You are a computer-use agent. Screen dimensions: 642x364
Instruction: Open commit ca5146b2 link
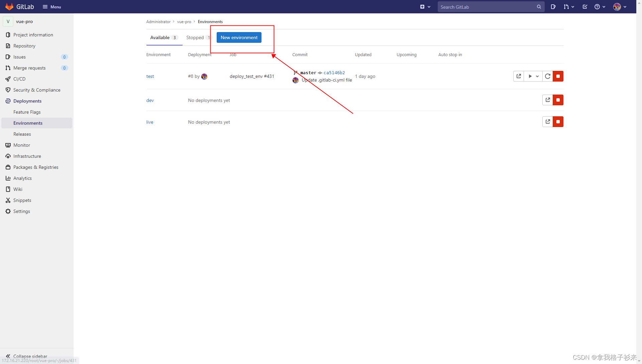pos(334,73)
